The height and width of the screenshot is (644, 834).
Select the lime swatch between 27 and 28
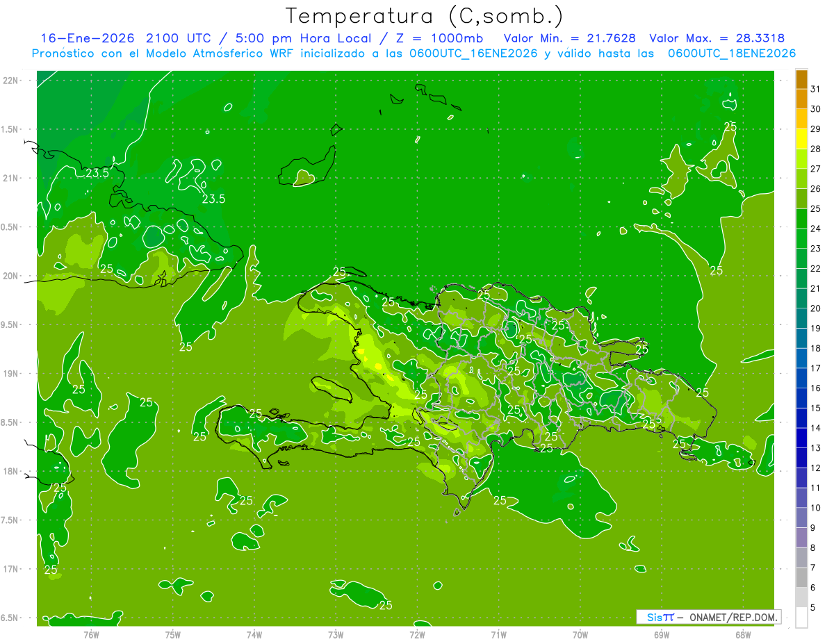click(801, 159)
